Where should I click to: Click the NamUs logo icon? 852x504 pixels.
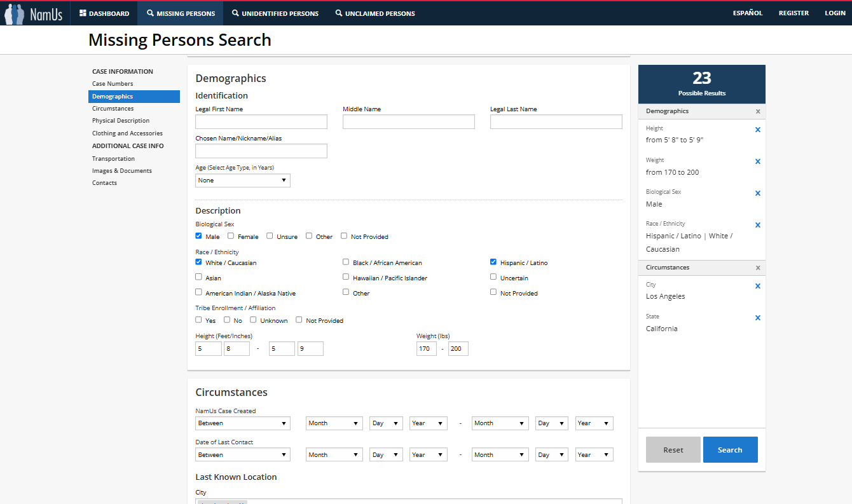pos(34,13)
